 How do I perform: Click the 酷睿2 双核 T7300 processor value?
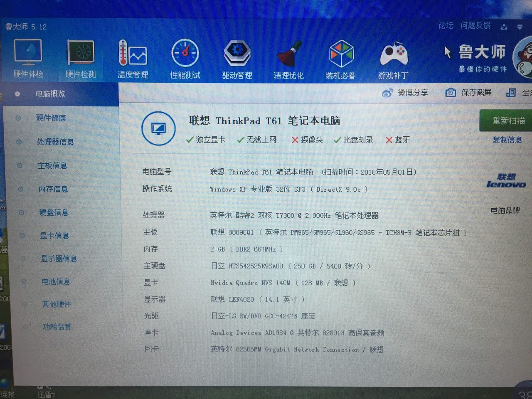(294, 215)
